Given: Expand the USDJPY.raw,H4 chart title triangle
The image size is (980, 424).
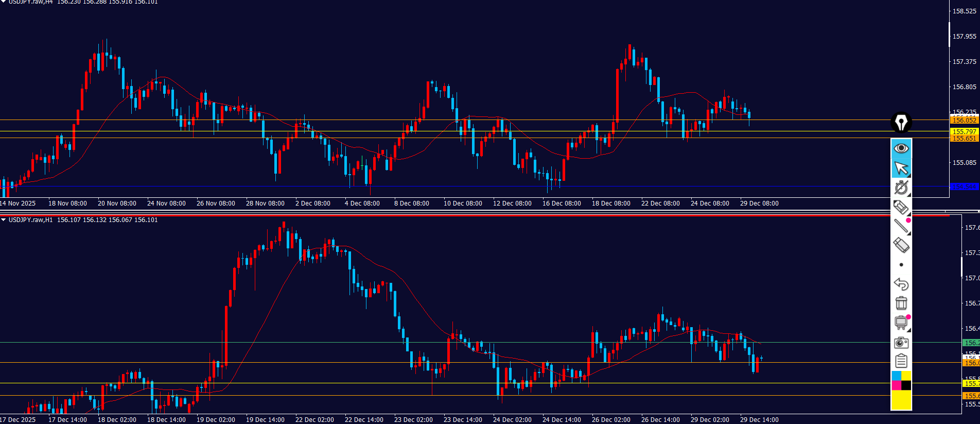Looking at the screenshot, I should coord(4,2).
